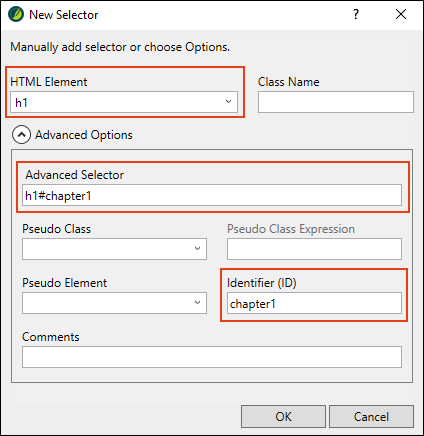Open the HTML Element dropdown arrow
Screen dimensions: 424x436
click(x=228, y=102)
